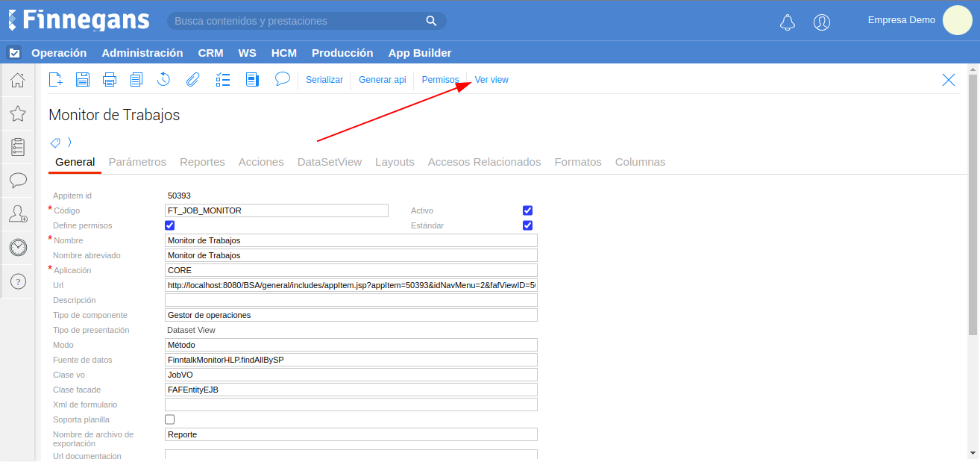Save using the floppy disk icon

tap(83, 80)
